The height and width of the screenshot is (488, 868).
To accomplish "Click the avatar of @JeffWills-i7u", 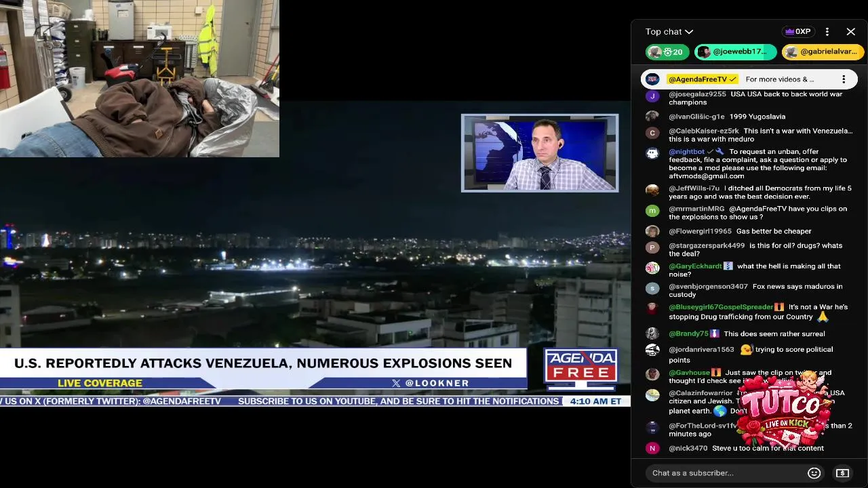I will (652, 190).
